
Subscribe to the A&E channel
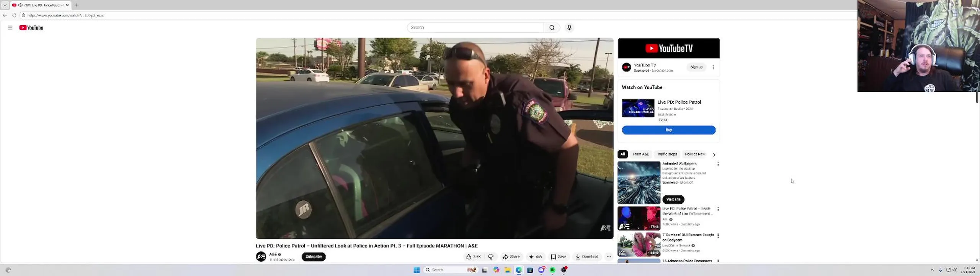point(314,257)
